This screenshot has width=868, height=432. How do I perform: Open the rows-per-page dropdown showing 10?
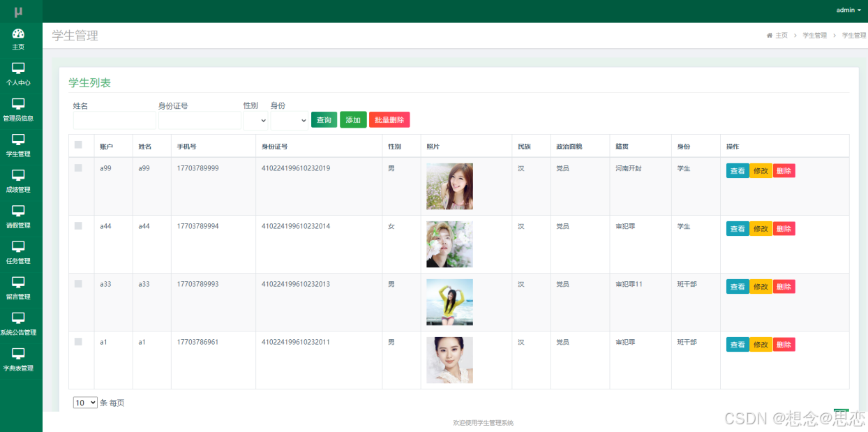click(85, 403)
